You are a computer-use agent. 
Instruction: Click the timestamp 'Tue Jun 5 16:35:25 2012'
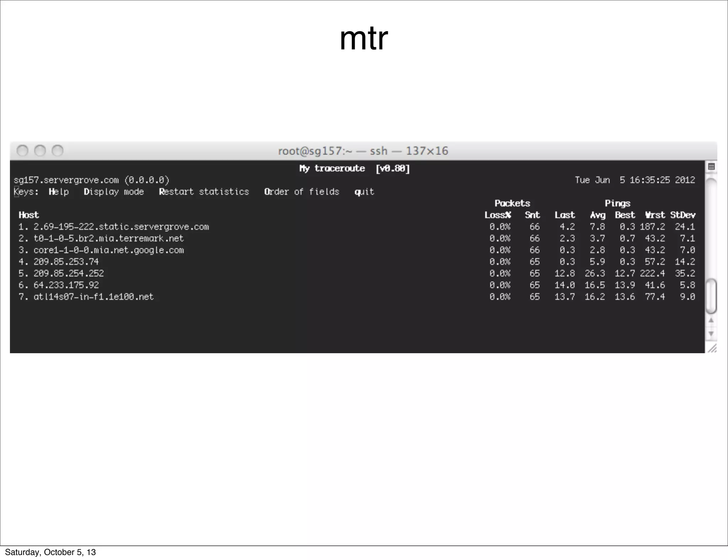coord(635,180)
